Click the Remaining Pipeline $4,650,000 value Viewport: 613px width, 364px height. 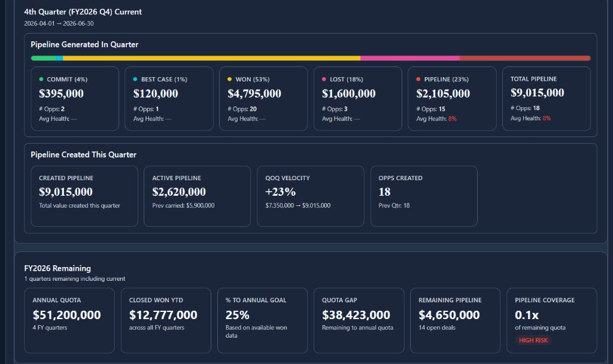(449, 315)
